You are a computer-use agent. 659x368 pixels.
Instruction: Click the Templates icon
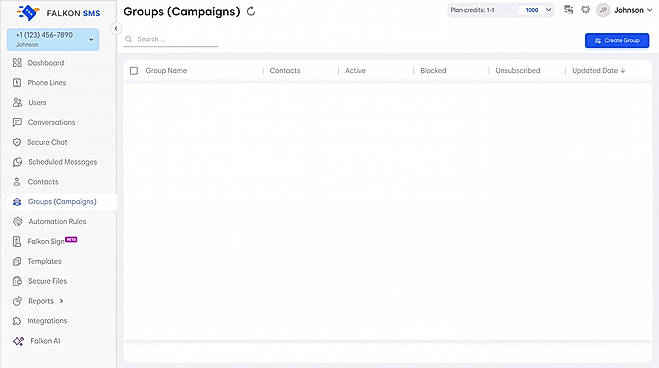tap(17, 261)
